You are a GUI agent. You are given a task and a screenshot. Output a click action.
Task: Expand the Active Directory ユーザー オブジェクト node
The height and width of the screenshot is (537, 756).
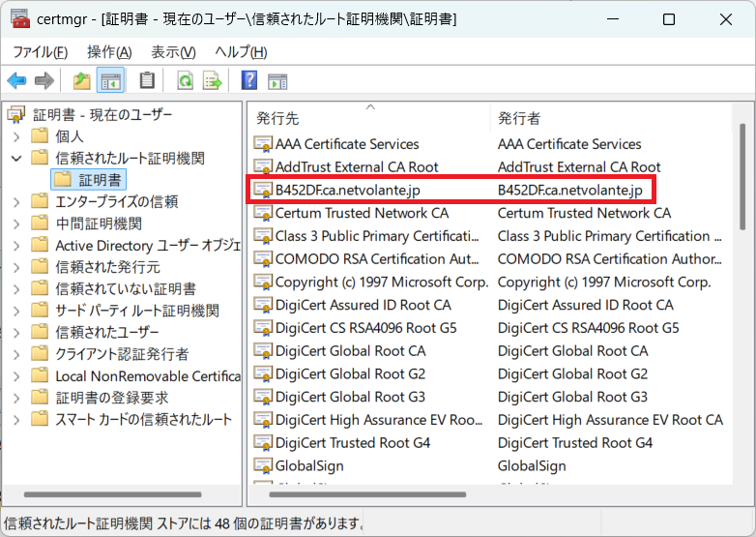click(16, 246)
